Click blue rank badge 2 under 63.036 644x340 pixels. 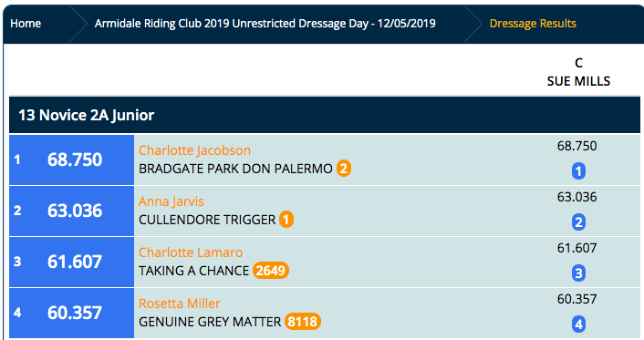click(x=578, y=222)
